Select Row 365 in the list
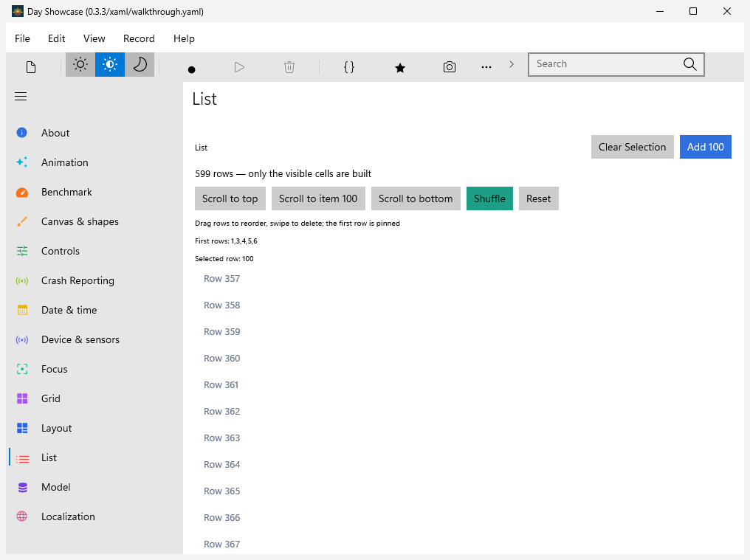Viewport: 750px width, 560px height. (x=464, y=491)
